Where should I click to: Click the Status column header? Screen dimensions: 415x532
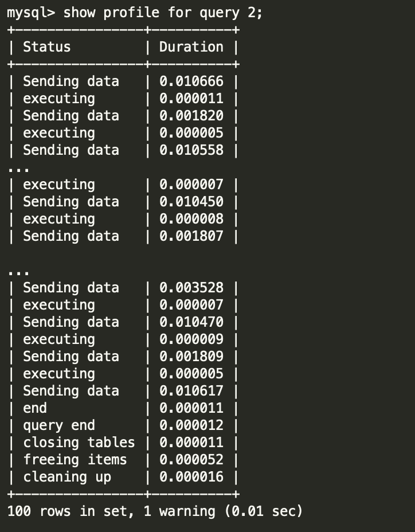click(x=46, y=47)
